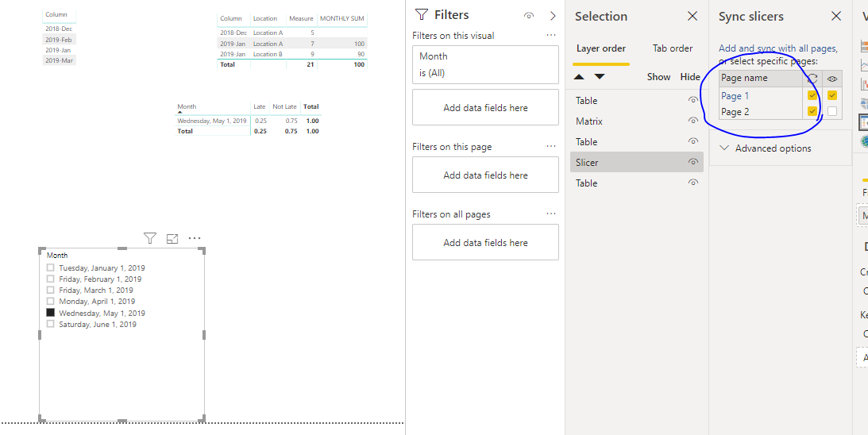868x435 pixels.
Task: Uncheck Wednesday, May 1, 2019 in the slicer
Action: pos(50,313)
